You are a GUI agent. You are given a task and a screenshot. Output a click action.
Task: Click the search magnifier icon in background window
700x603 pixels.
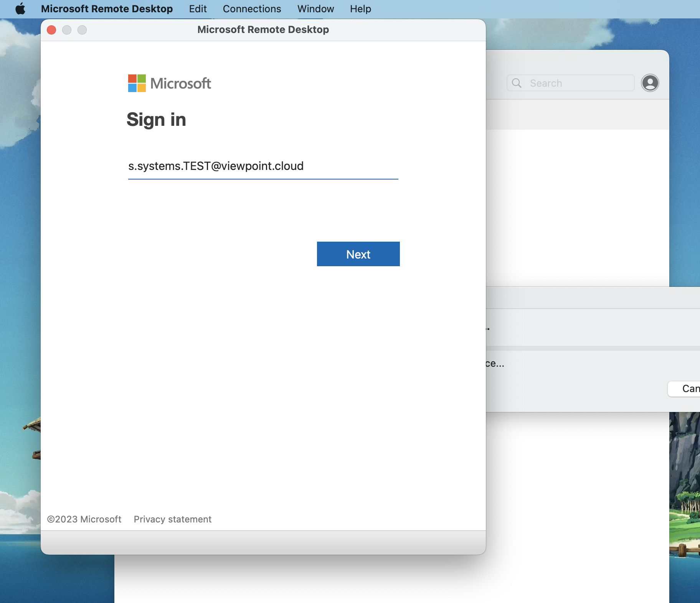pyautogui.click(x=517, y=83)
